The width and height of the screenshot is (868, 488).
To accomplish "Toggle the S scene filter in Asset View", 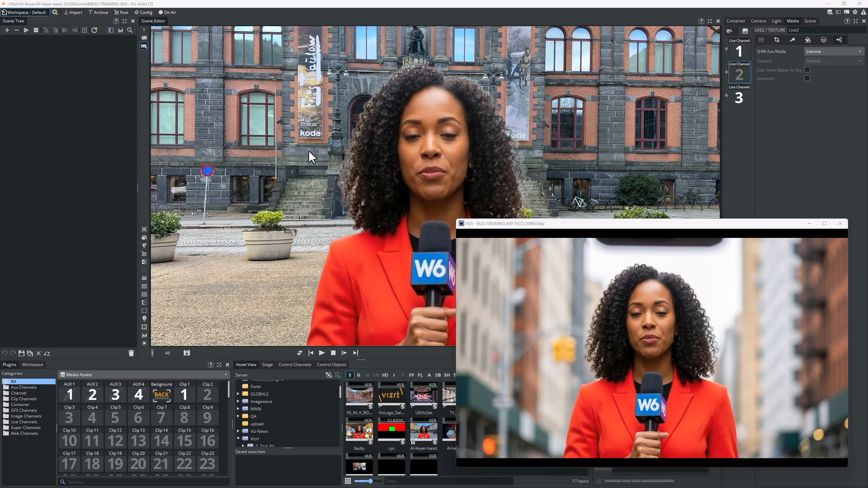I will 349,375.
